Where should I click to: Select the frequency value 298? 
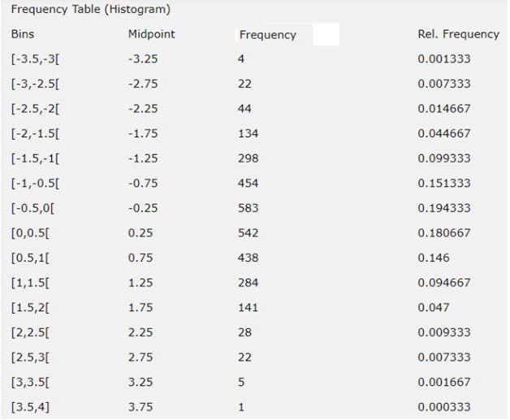(x=248, y=158)
